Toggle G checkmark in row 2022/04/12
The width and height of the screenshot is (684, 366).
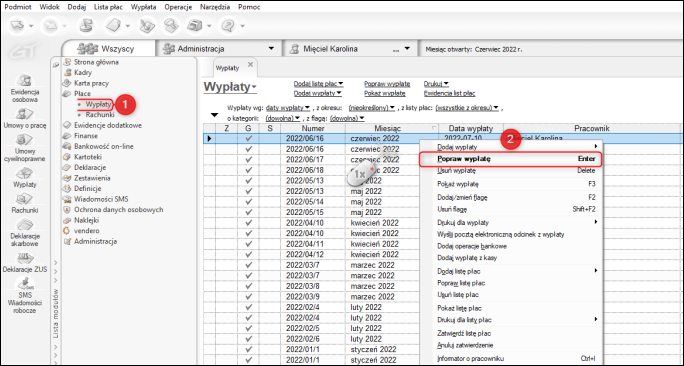click(x=248, y=254)
